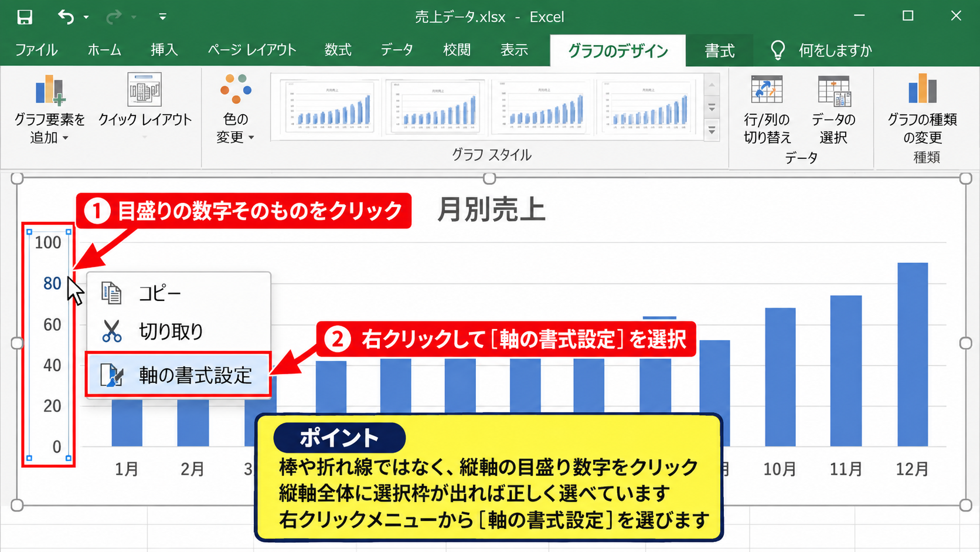The width and height of the screenshot is (980, 552).
Task: Open Customize Quick Access Toolbar dropdown
Action: tap(162, 17)
